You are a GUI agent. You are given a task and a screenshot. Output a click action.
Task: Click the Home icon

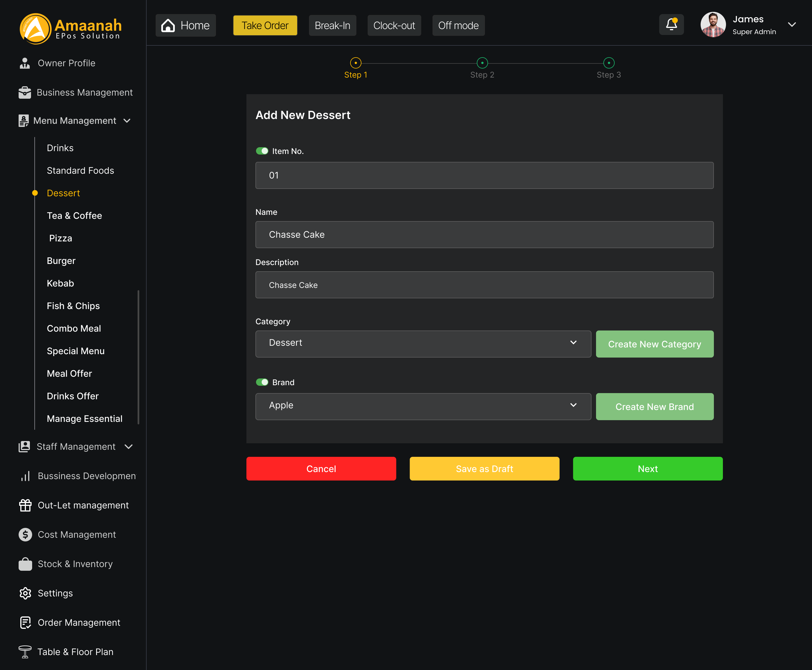(168, 25)
